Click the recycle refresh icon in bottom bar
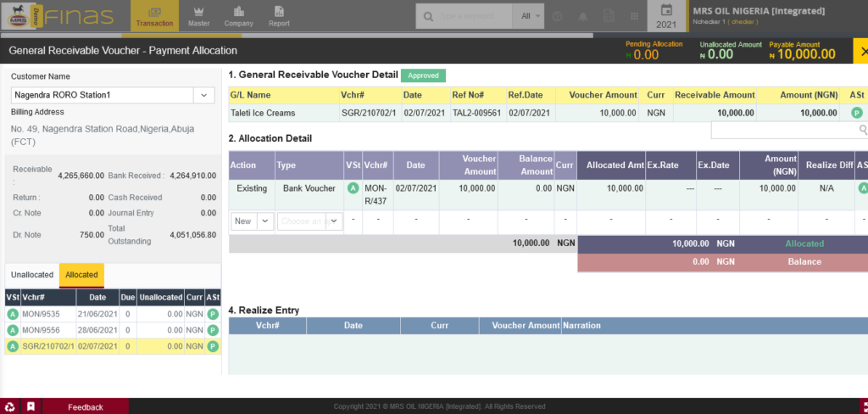 [10, 406]
